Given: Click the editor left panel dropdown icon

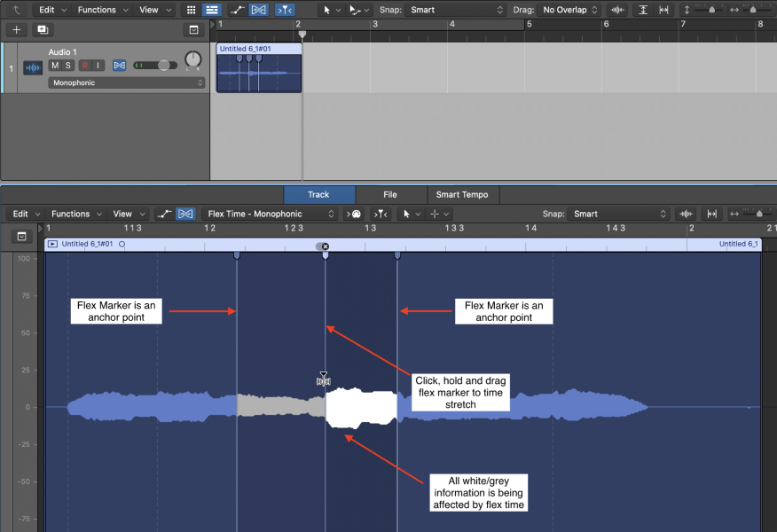Looking at the screenshot, I should tap(22, 237).
